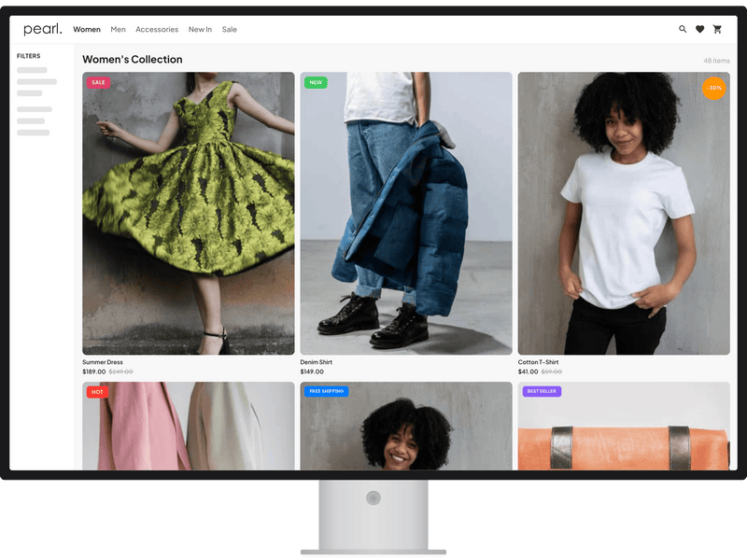The width and height of the screenshot is (747, 560).
Task: Open the Accessories category
Action: (x=157, y=29)
